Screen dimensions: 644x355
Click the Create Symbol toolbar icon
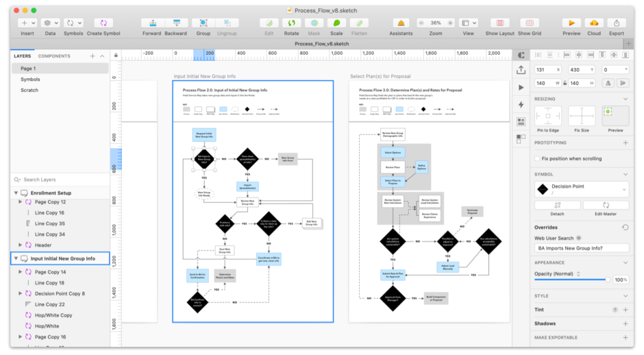(103, 23)
